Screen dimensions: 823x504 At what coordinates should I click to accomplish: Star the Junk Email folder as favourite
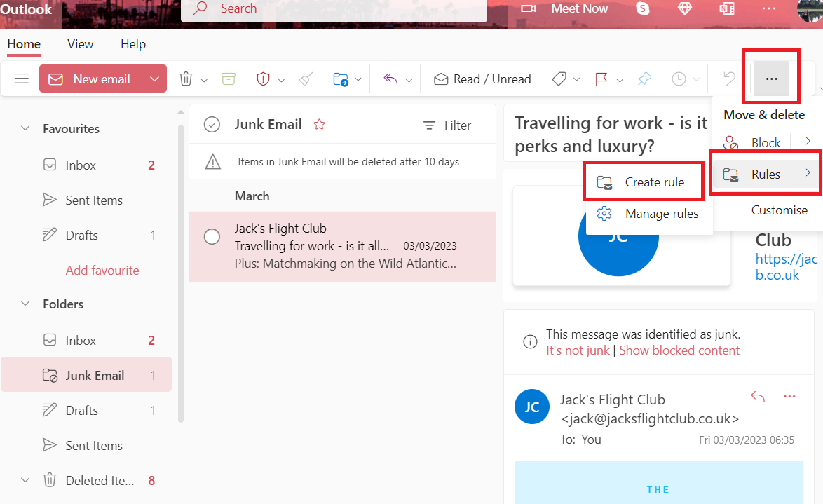pyautogui.click(x=320, y=125)
